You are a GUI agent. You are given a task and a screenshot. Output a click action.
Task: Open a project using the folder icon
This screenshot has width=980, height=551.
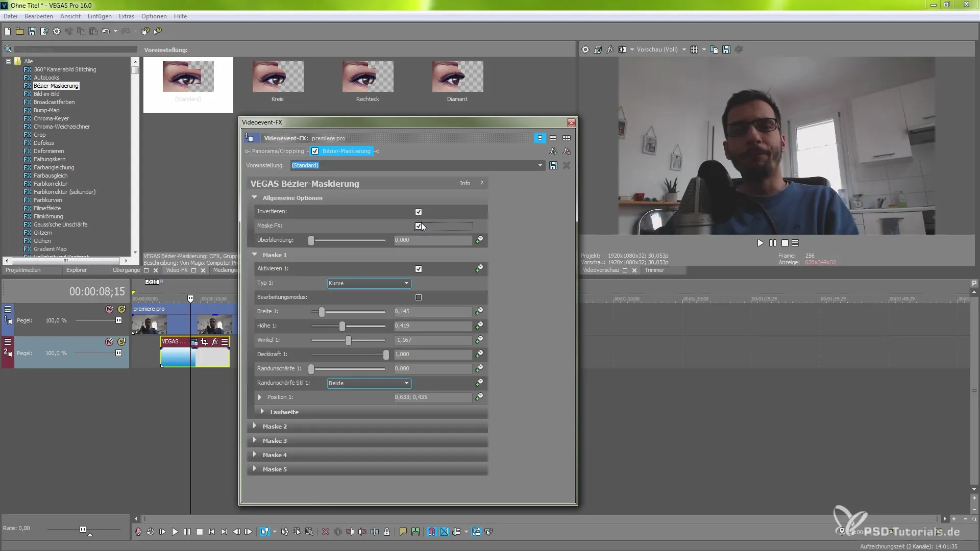(20, 31)
